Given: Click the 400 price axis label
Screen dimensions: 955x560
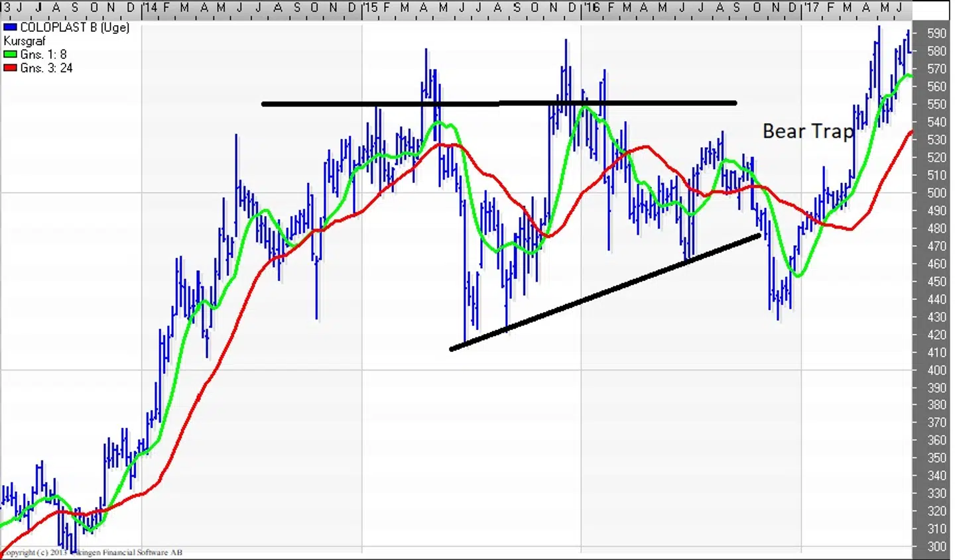Looking at the screenshot, I should (936, 370).
